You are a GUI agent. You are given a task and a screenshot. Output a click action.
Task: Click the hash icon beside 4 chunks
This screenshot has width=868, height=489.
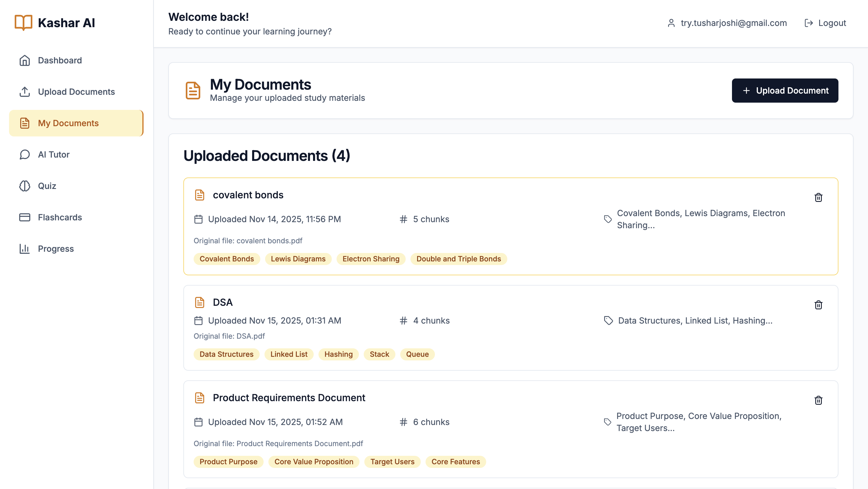click(403, 321)
